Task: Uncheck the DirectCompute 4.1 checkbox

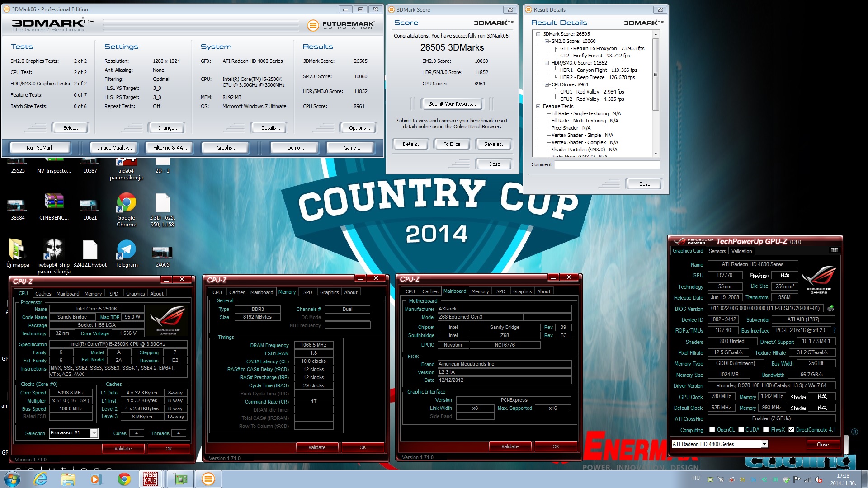Action: pyautogui.click(x=791, y=430)
